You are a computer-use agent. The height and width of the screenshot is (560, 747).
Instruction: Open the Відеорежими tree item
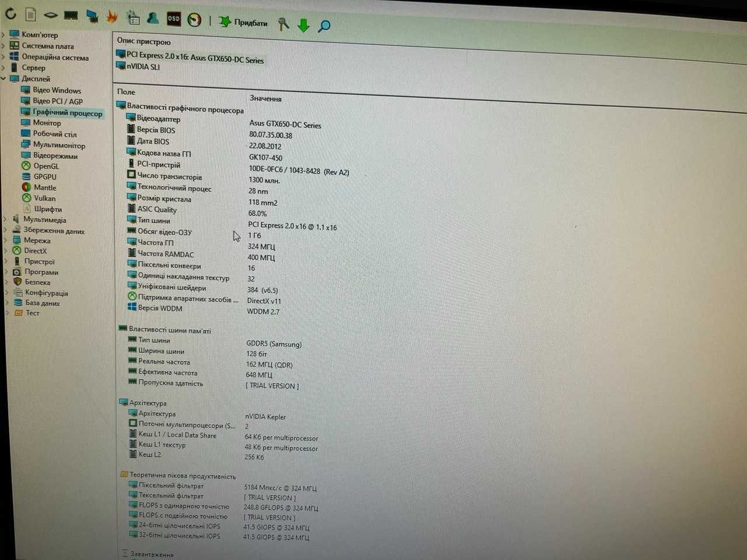pos(55,156)
